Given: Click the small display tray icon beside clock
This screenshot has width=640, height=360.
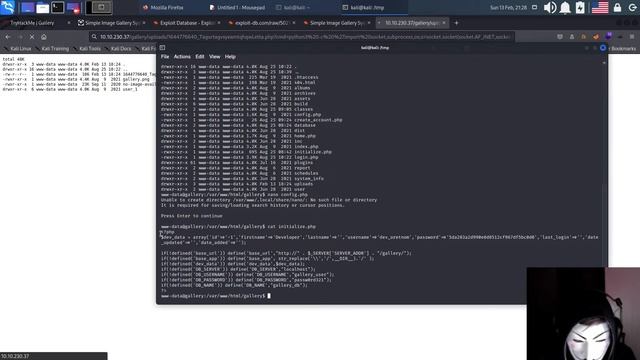Looking at the screenshot, I should pos(534,7).
